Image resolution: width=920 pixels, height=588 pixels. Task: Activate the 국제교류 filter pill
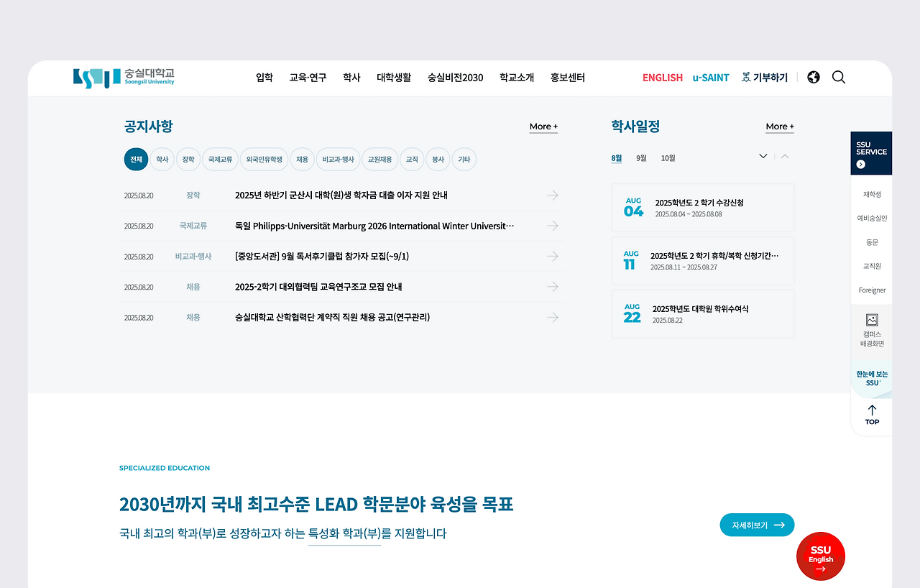coord(220,159)
